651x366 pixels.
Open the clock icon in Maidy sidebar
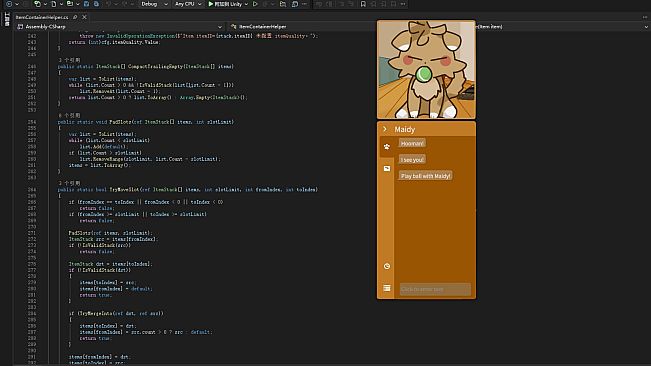pos(387,266)
